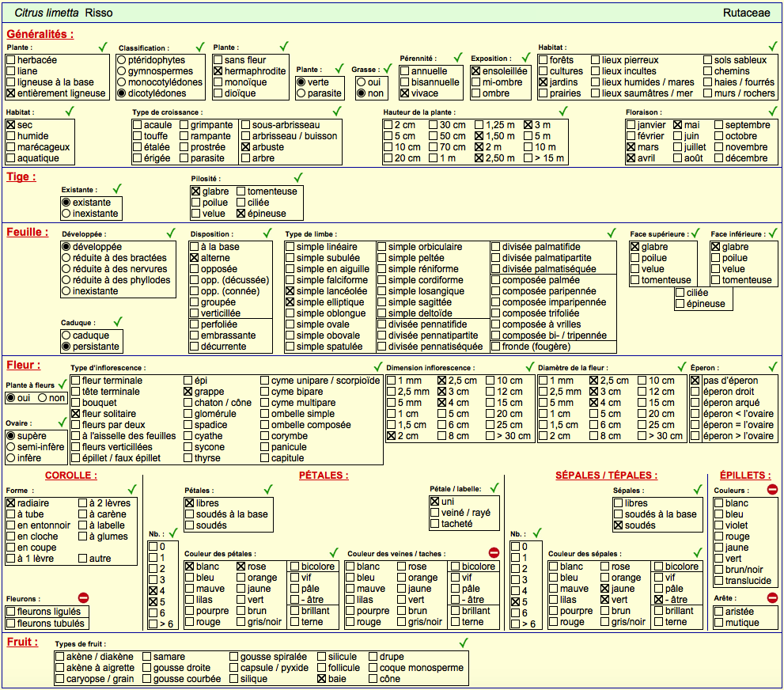Click the green checkmark beside Types de fruit
This screenshot has width=784, height=690.
coord(464,643)
